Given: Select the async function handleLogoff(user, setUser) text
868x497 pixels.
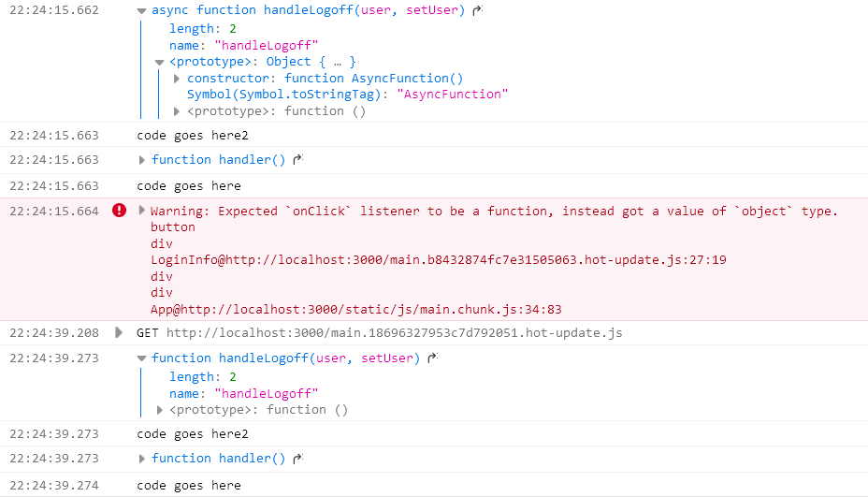Looking at the screenshot, I should [x=309, y=10].
